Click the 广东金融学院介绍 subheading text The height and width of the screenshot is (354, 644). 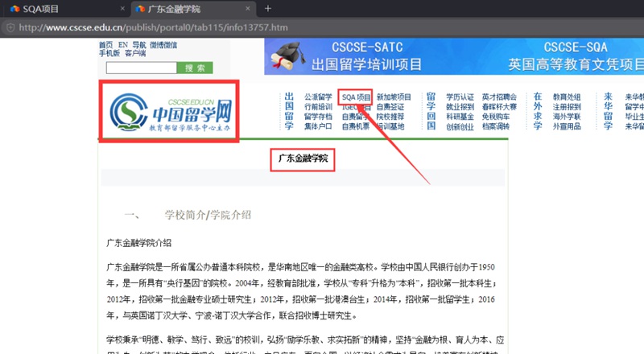138,243
